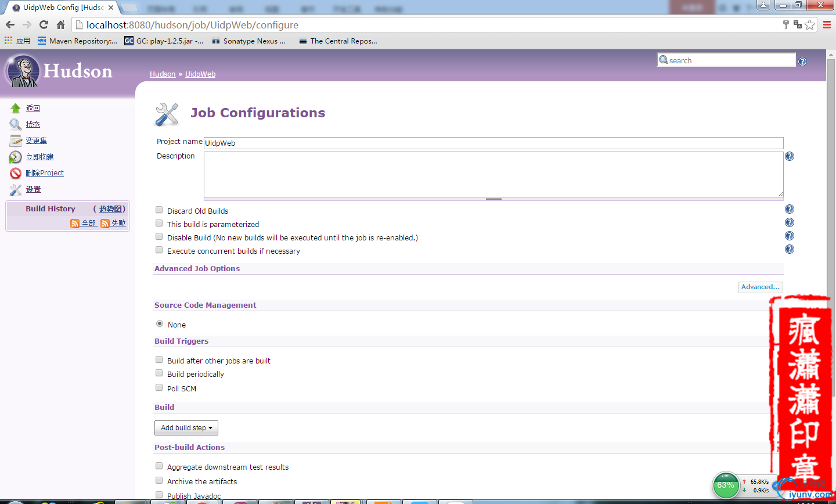The width and height of the screenshot is (836, 504).
Task: Click inside the Description text area
Action: pos(493,174)
